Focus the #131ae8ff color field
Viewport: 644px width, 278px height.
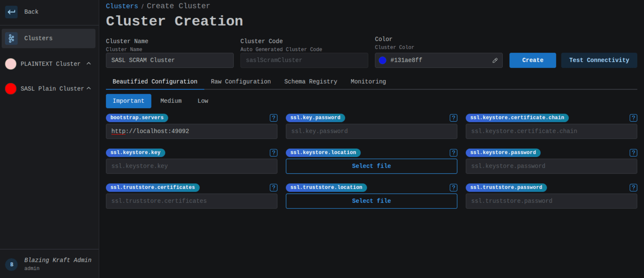pyautogui.click(x=439, y=61)
